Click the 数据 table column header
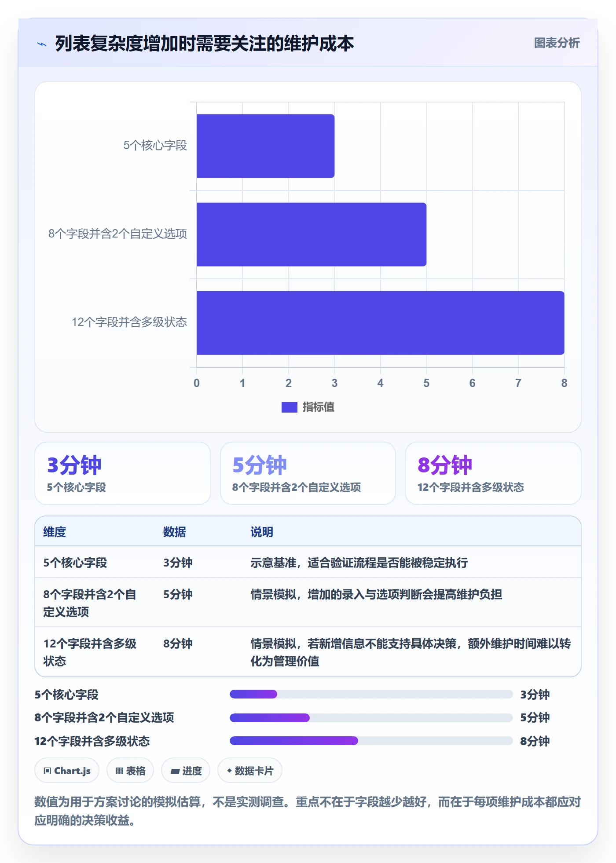This screenshot has height=863, width=616. pyautogui.click(x=175, y=532)
